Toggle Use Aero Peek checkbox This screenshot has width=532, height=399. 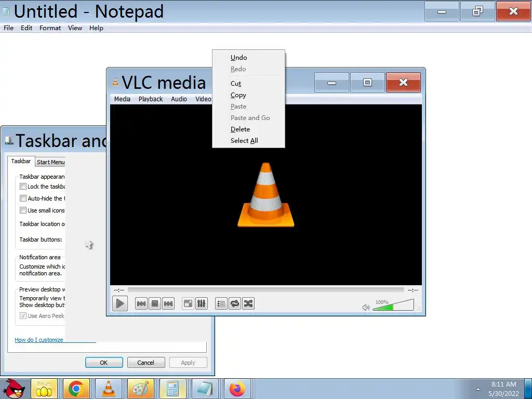click(23, 315)
